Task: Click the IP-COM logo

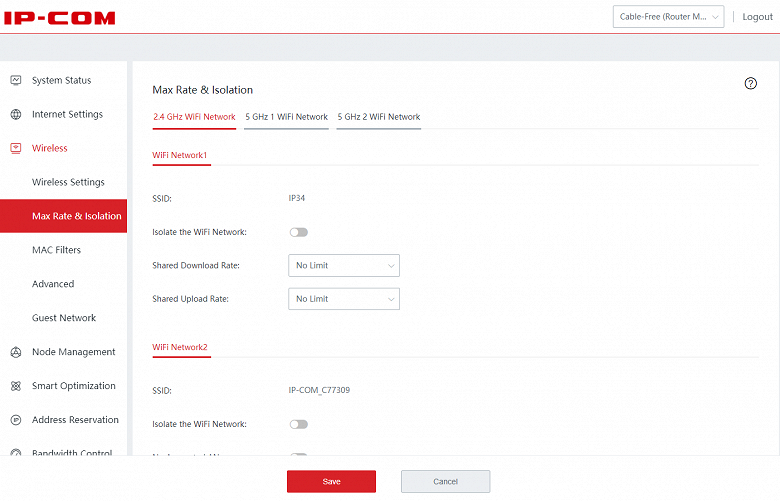Action: tap(60, 18)
